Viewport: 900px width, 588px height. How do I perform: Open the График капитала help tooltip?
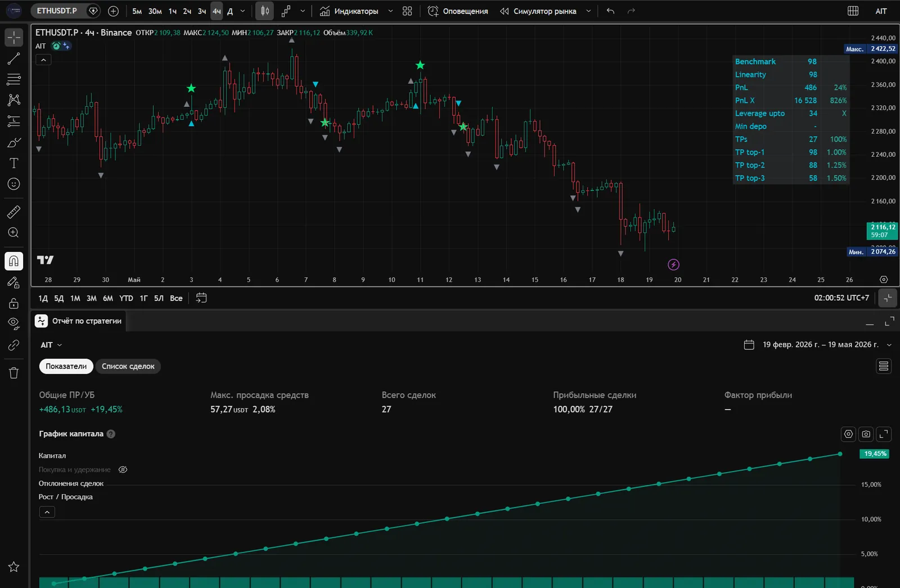click(x=111, y=434)
